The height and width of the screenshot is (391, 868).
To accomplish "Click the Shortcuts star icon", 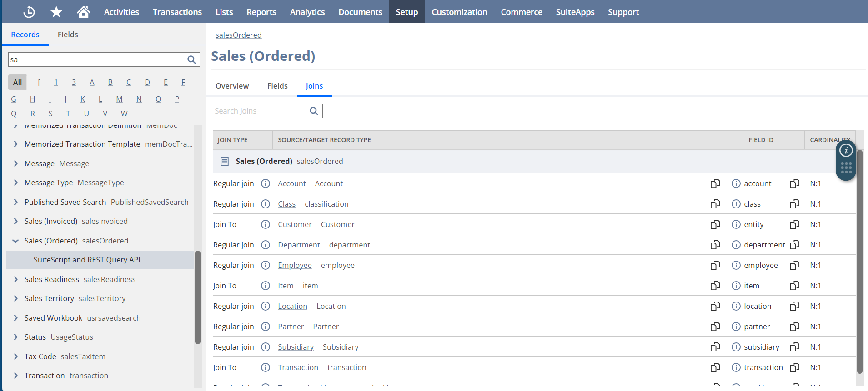I will 56,12.
